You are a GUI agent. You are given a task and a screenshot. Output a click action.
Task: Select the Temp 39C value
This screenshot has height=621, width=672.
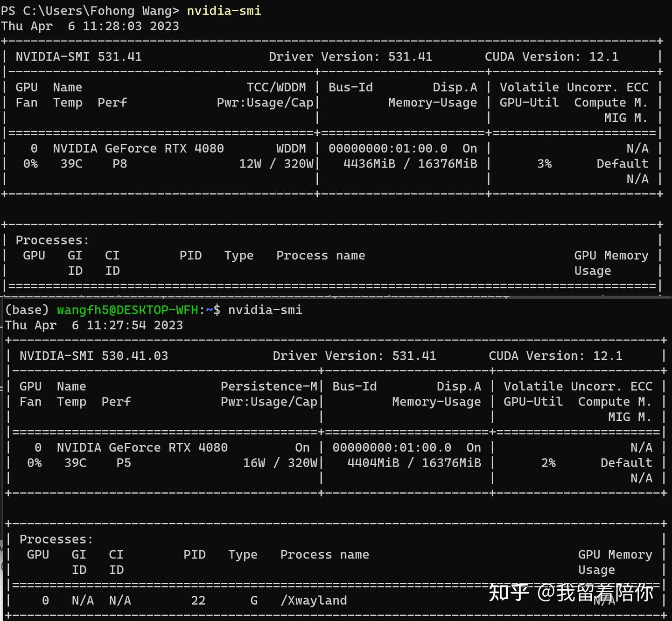pyautogui.click(x=71, y=163)
